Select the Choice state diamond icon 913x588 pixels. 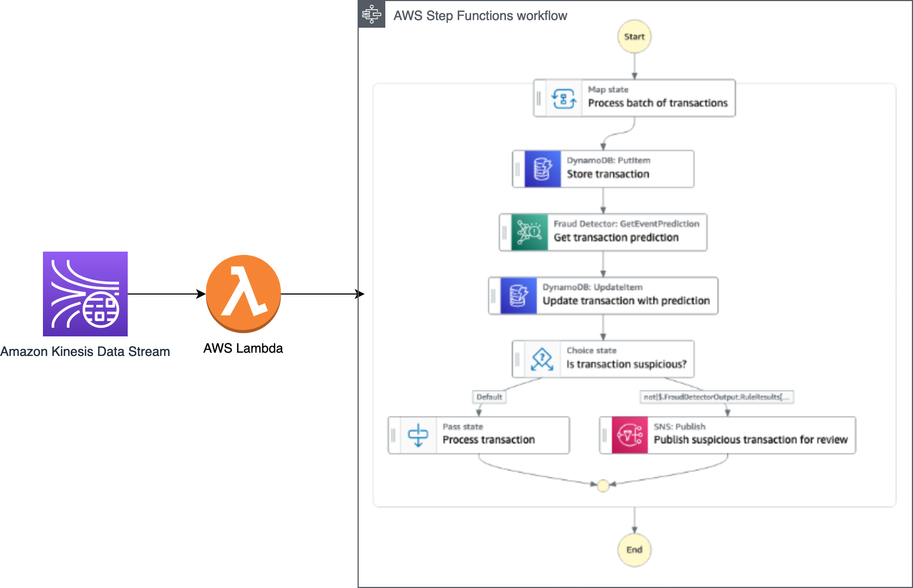[x=542, y=359]
